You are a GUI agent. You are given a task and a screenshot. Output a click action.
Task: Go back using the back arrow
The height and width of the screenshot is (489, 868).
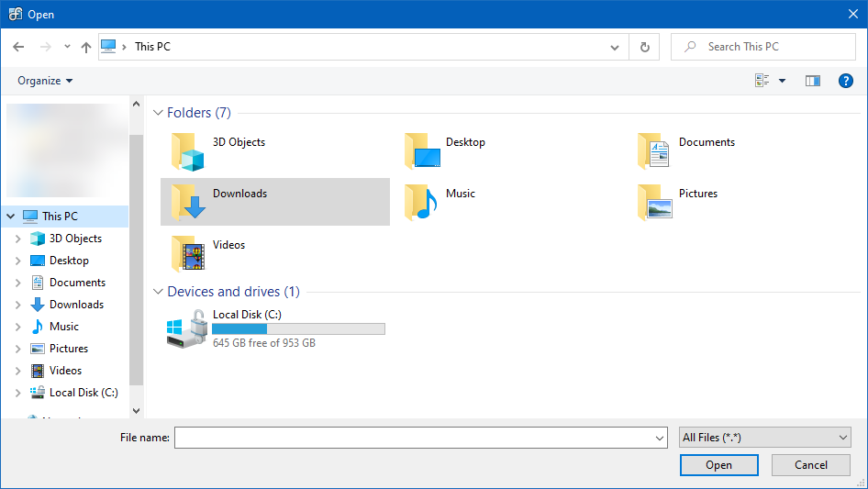coord(18,47)
